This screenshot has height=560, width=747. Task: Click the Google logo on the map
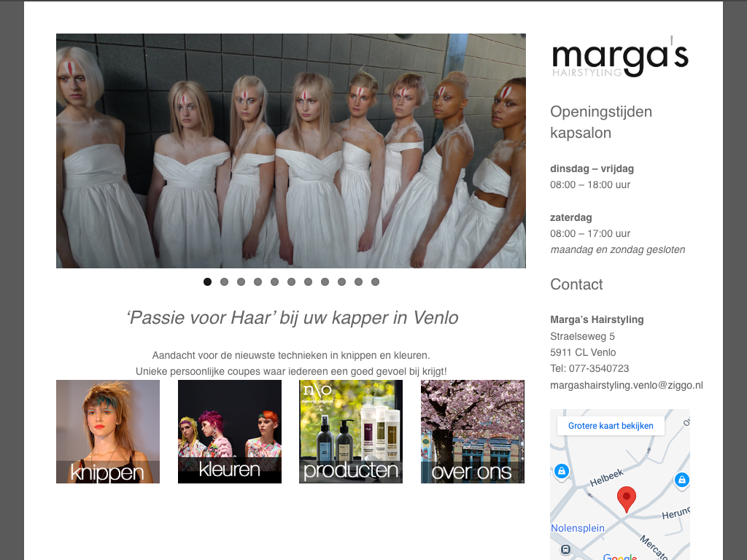coord(619,557)
